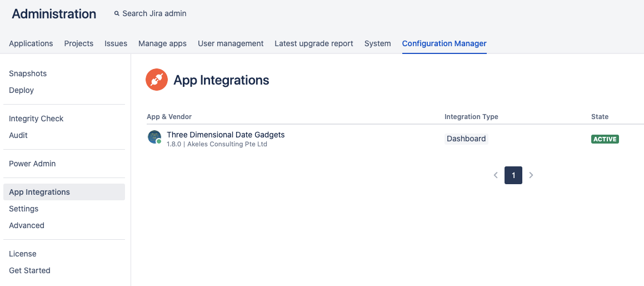The height and width of the screenshot is (286, 644).
Task: Open the Manage apps tab
Action: tap(162, 43)
